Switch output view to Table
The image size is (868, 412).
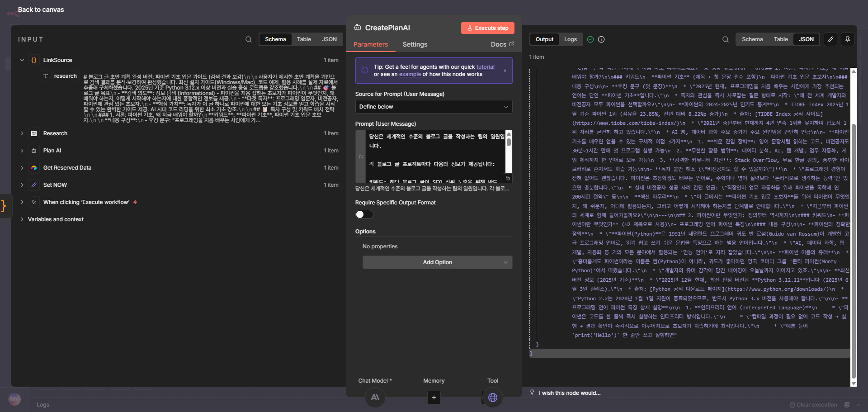tap(781, 39)
